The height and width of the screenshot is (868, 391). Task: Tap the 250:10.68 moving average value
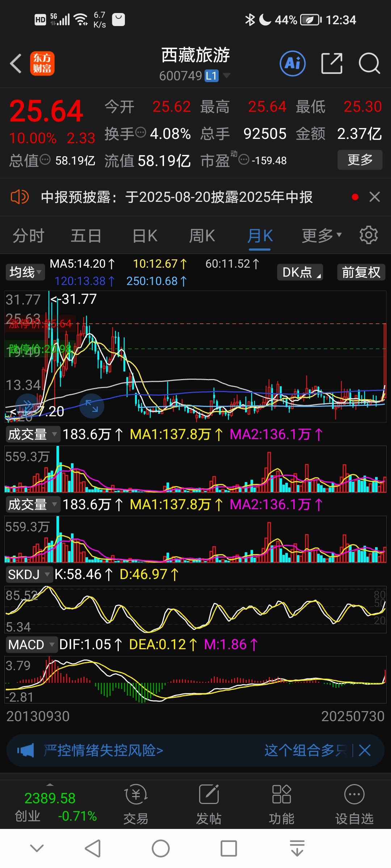tap(156, 281)
